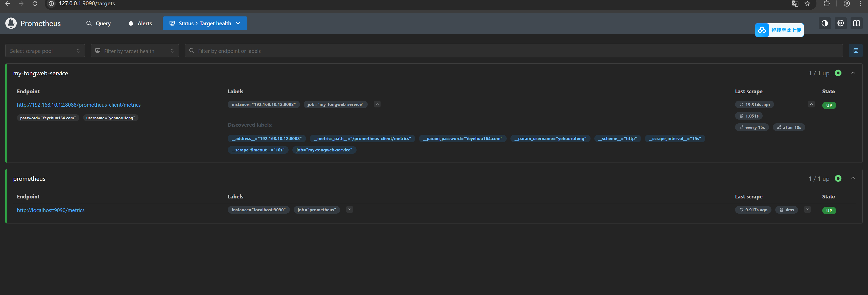Click the instance="192.168.10.12:8088" label
This screenshot has width=868, height=295.
264,104
